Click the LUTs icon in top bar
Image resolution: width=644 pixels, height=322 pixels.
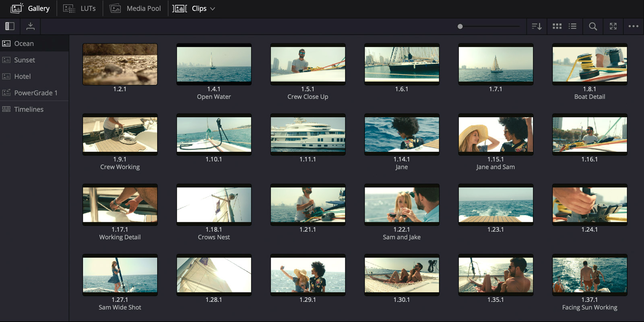(x=69, y=8)
